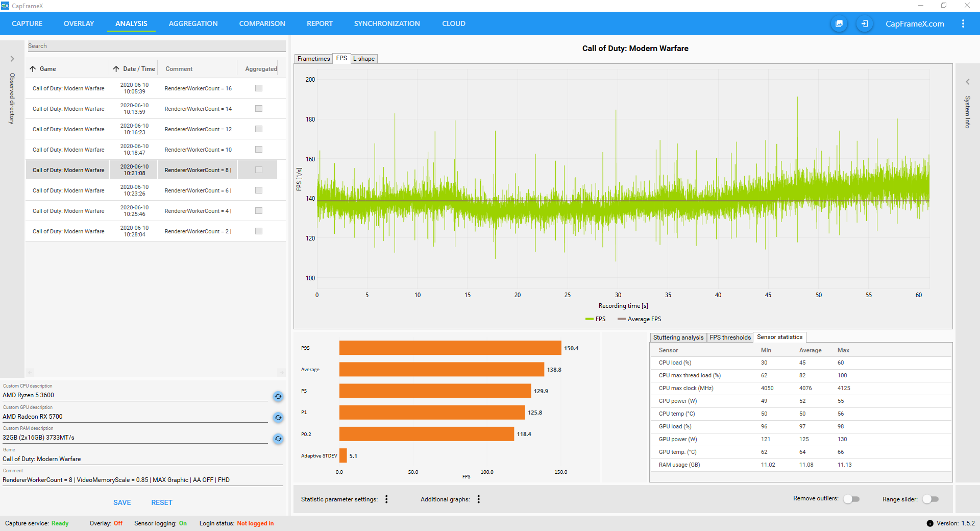
Task: Click the Aggregated column header
Action: pyautogui.click(x=261, y=69)
